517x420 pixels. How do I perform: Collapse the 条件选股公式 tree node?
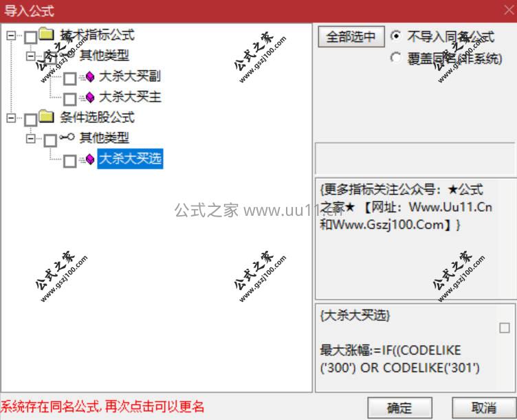coord(11,118)
